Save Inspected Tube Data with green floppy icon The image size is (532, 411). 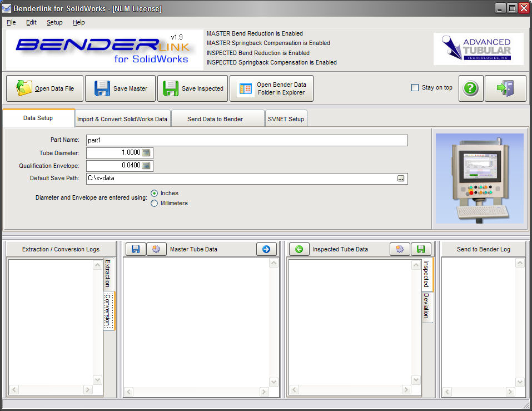(x=421, y=249)
